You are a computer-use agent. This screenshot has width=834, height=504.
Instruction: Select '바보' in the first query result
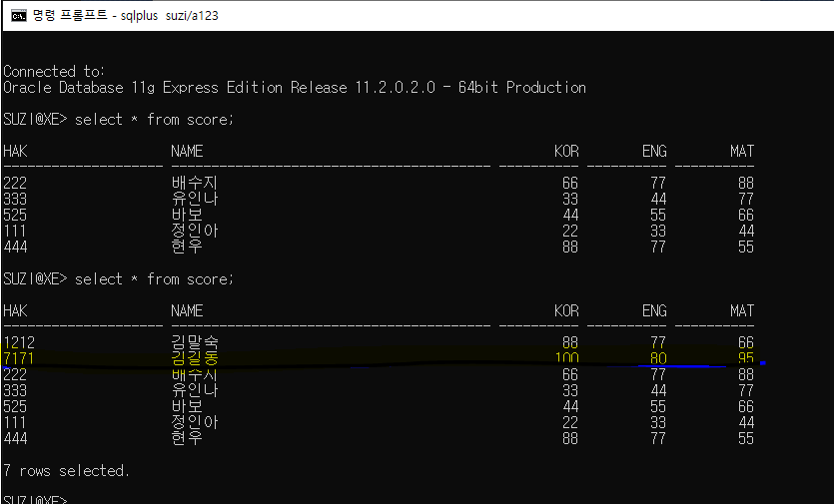pos(187,215)
